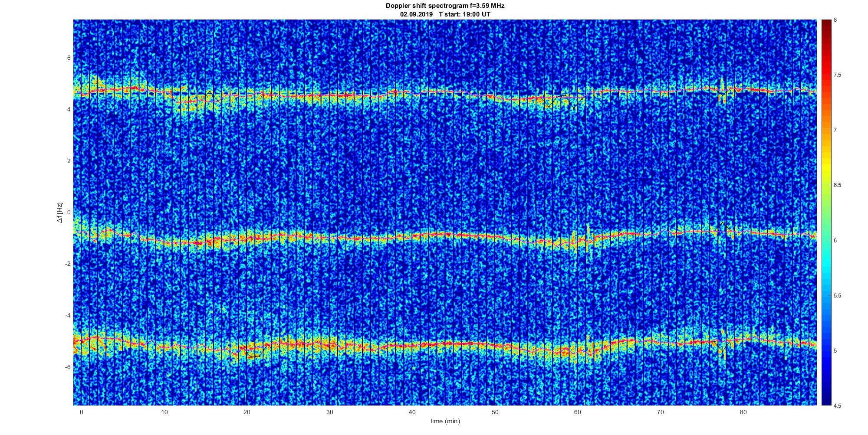The height and width of the screenshot is (435, 868).
Task: Click the x-axis tick label '70'
Action: 660,412
